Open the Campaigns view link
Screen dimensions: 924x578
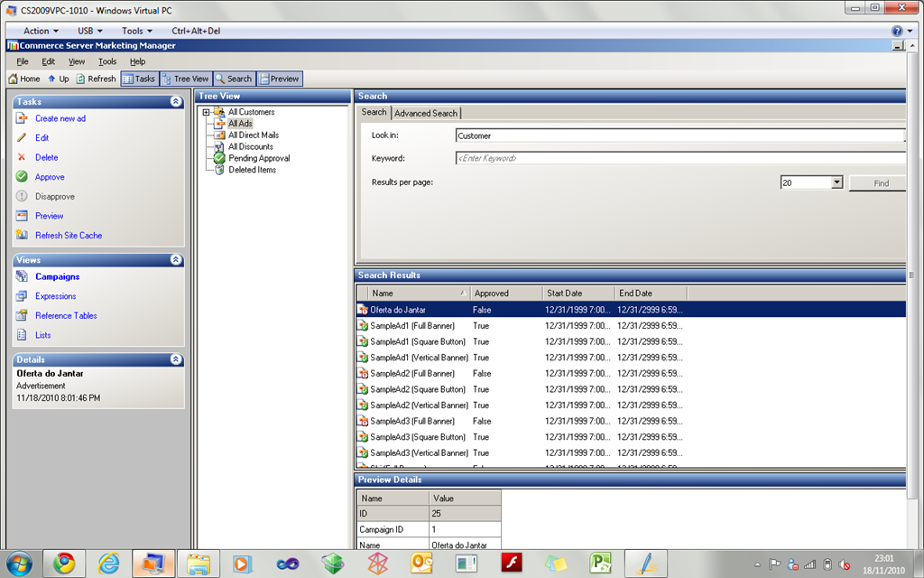point(57,276)
